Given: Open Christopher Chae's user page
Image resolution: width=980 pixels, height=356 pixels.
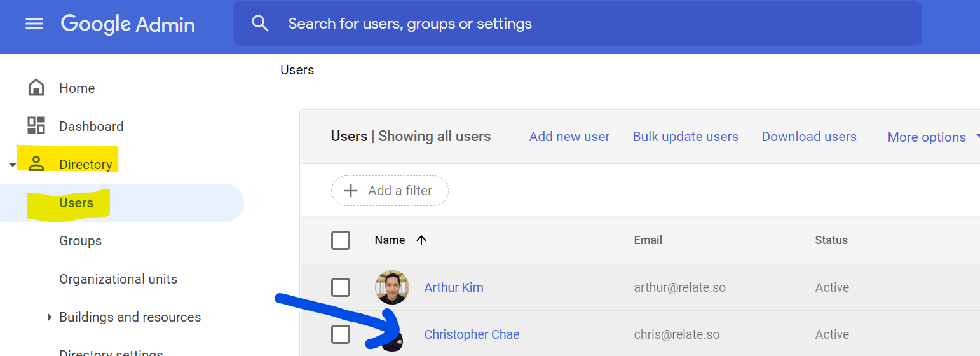Looking at the screenshot, I should [472, 334].
